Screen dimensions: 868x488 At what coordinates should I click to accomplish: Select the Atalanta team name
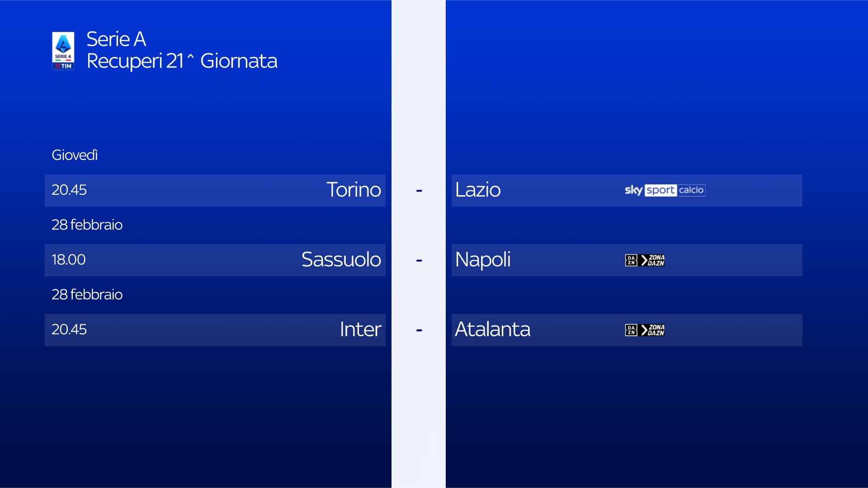(492, 329)
